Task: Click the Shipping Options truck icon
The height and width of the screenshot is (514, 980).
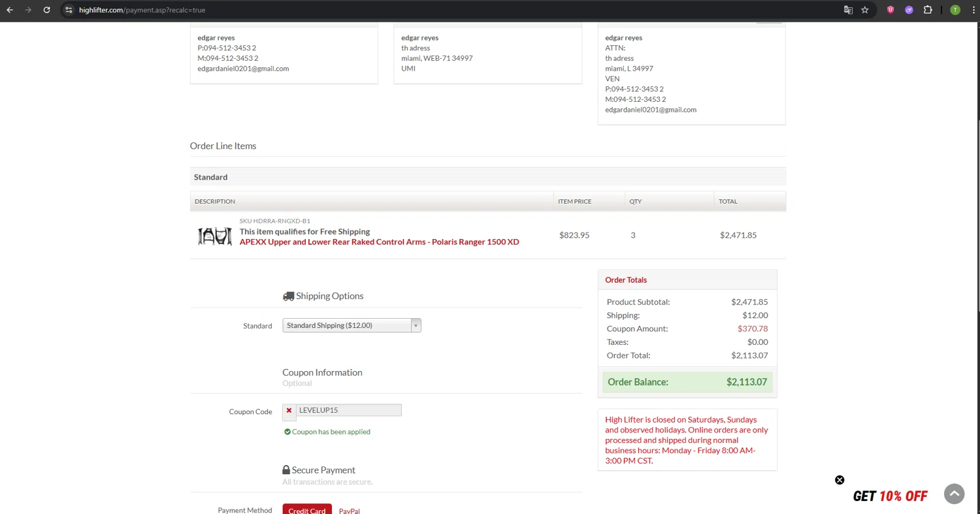Action: pos(288,296)
